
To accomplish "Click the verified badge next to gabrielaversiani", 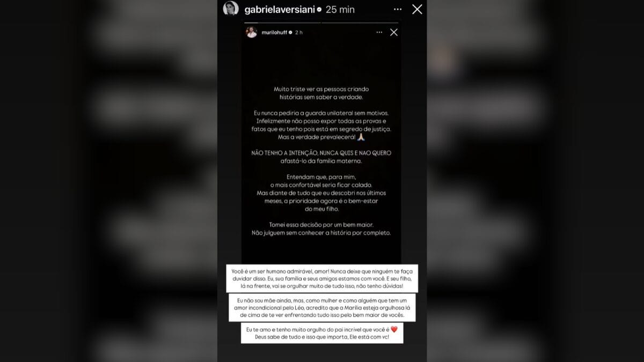I will point(319,10).
